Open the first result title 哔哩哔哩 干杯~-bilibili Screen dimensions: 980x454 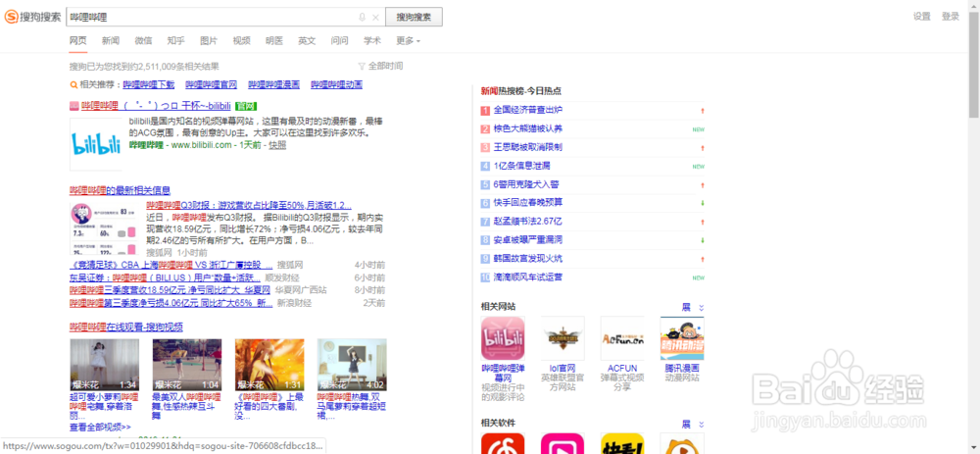click(x=156, y=106)
